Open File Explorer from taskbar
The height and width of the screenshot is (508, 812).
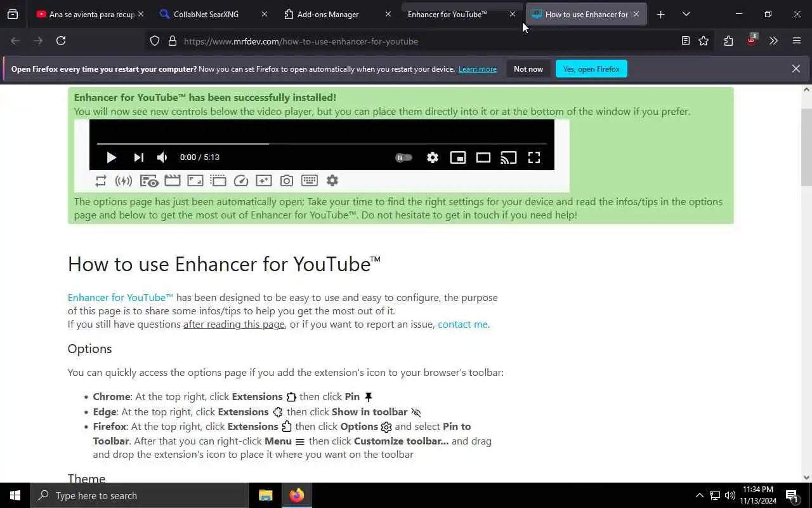pos(266,495)
